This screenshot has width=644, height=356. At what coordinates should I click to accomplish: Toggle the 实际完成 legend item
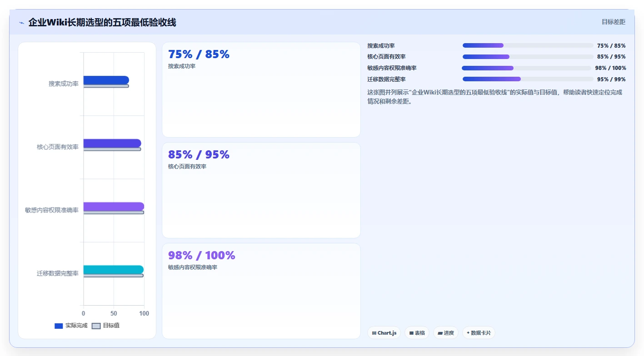[x=71, y=326]
